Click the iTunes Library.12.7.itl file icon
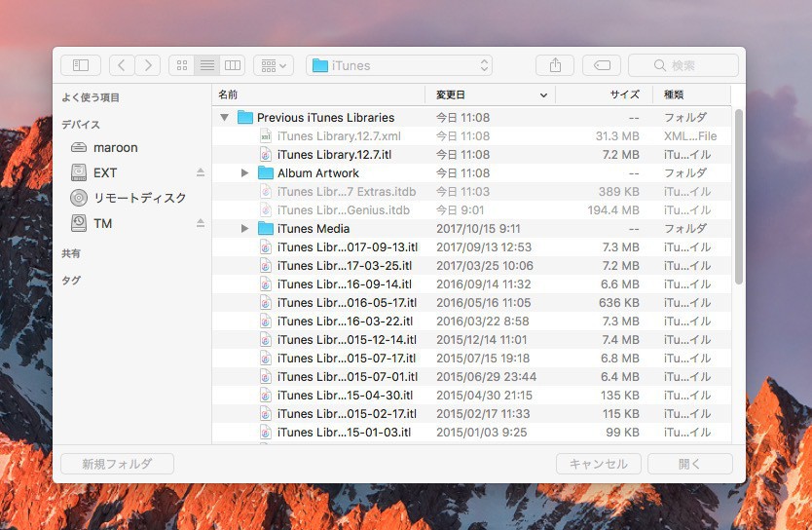812x530 pixels. [265, 154]
